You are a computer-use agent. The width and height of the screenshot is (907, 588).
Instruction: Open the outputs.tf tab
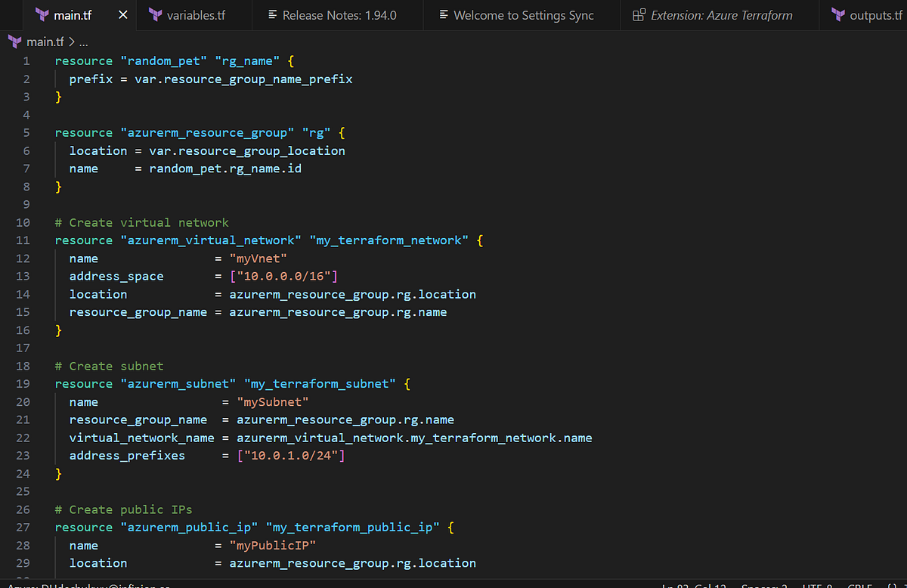click(x=877, y=14)
